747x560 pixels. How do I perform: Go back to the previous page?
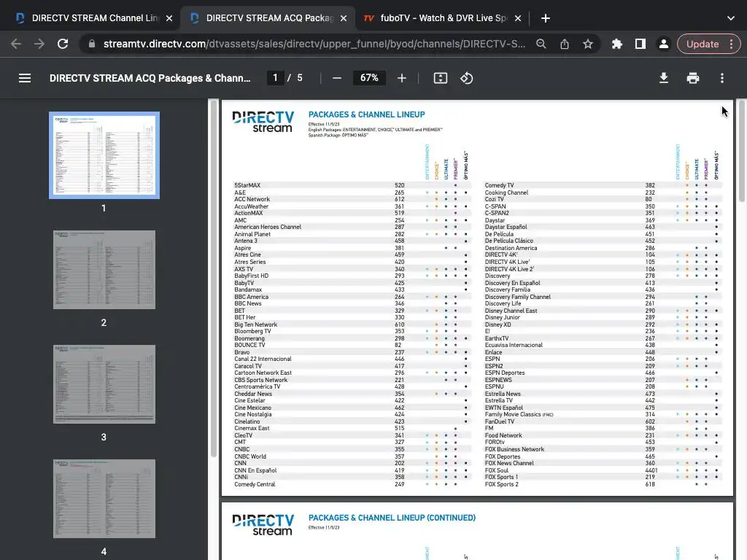click(16, 44)
